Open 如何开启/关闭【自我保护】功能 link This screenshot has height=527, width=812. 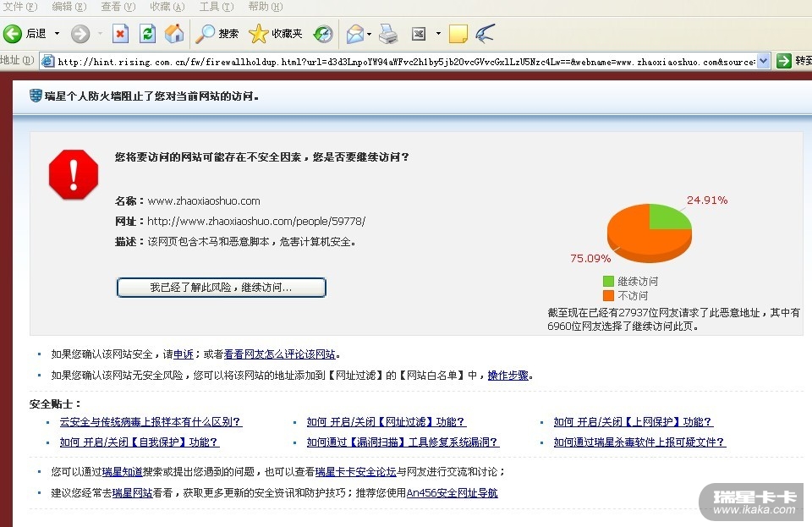140,442
